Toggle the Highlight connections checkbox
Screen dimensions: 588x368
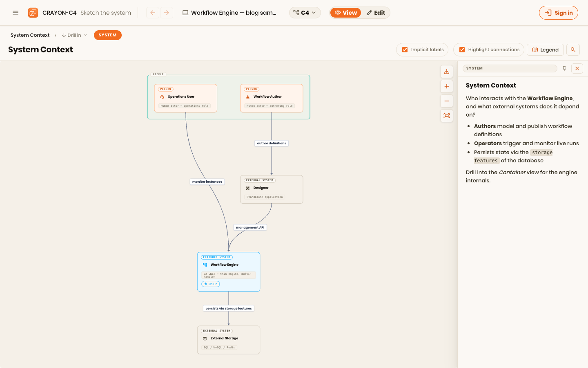[462, 49]
